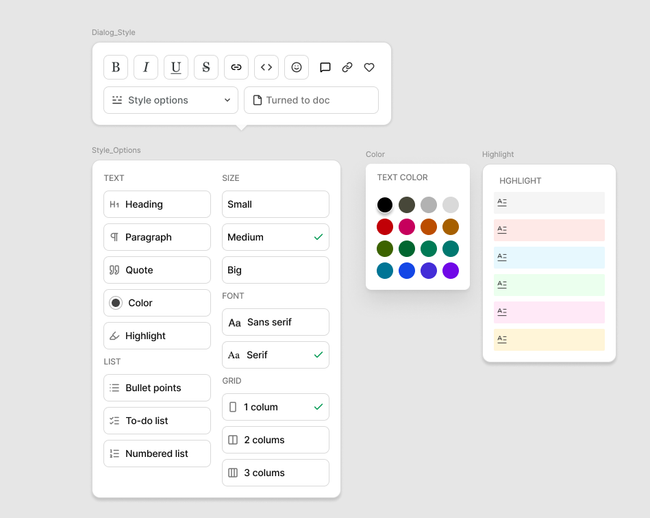Open the Color option

pyautogui.click(x=157, y=303)
